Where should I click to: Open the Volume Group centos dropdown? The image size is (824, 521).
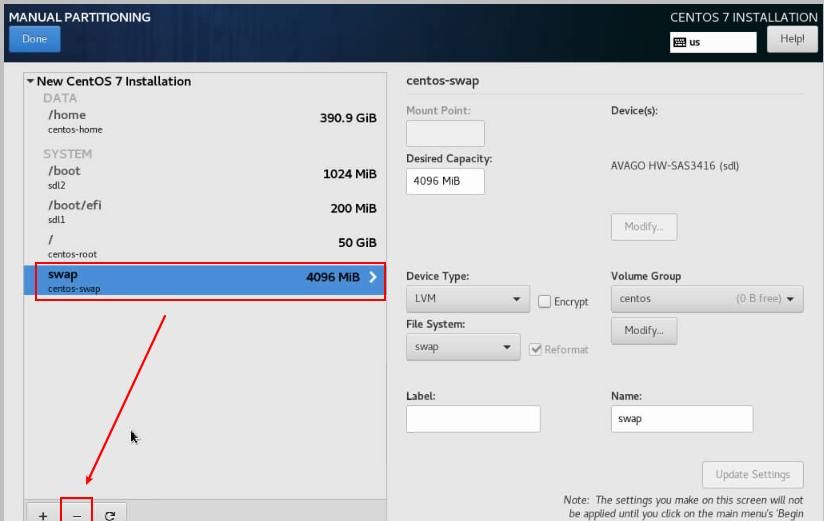point(706,298)
